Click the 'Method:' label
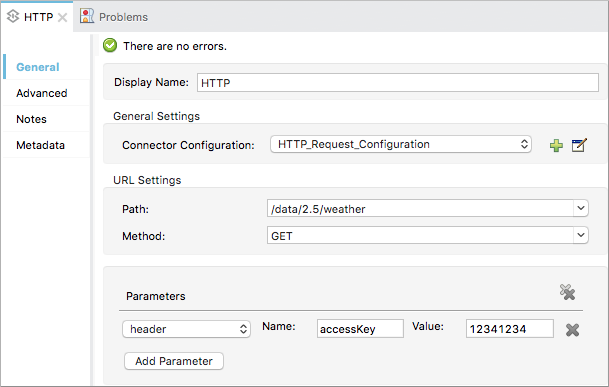Viewport: 609px width, 387px height. click(x=143, y=236)
